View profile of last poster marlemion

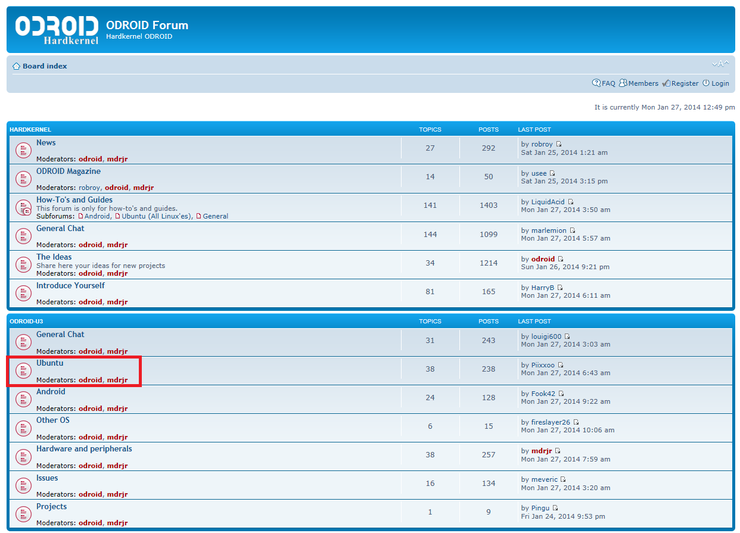(549, 231)
